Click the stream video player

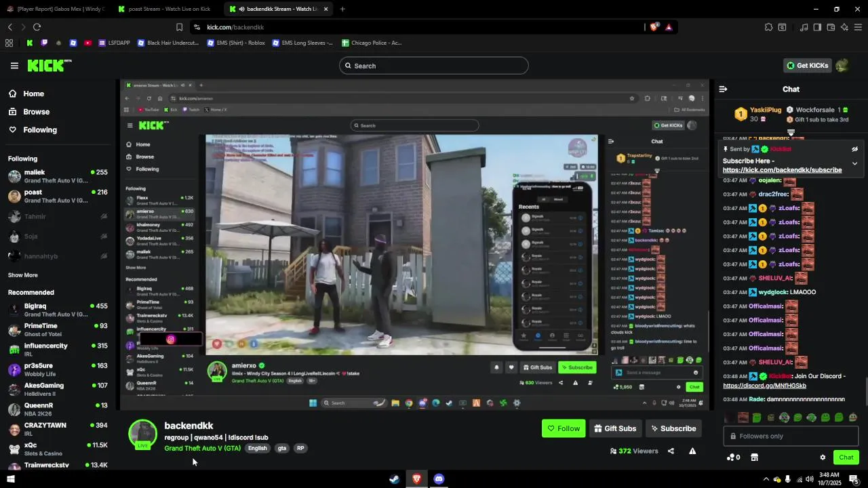click(414, 244)
